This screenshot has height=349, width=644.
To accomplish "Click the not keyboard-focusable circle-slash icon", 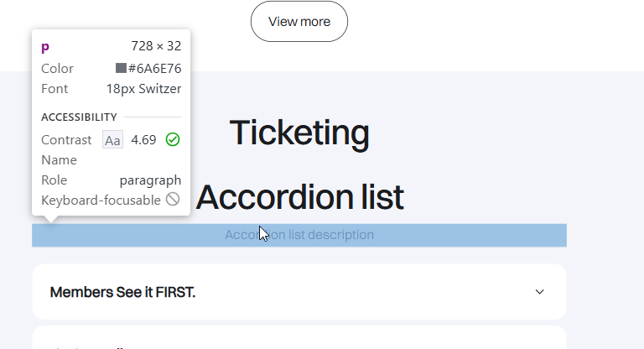I will pos(173,200).
